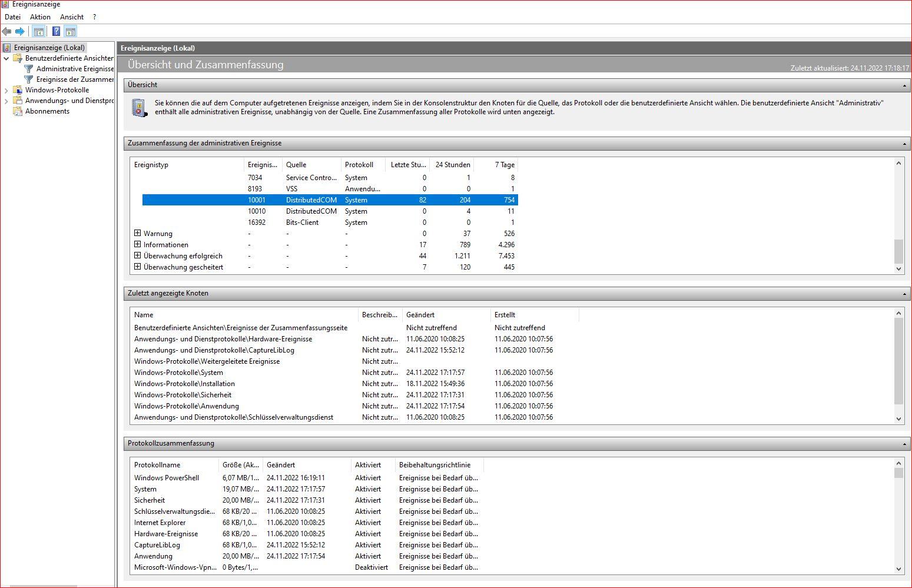The image size is (912, 588).
Task: Click the Back arrow toolbar icon
Action: pos(7,31)
